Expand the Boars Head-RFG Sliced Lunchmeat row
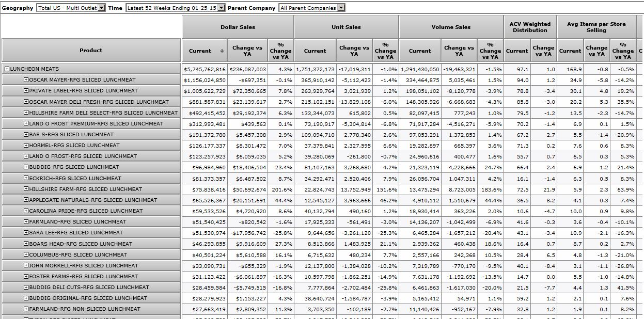This screenshot has width=644, height=319. pos(26,244)
